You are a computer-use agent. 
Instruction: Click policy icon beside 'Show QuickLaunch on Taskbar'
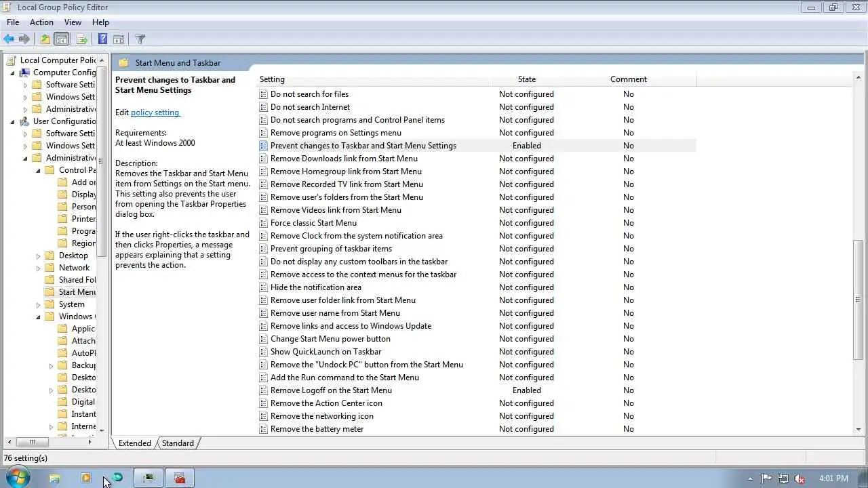[x=264, y=352]
